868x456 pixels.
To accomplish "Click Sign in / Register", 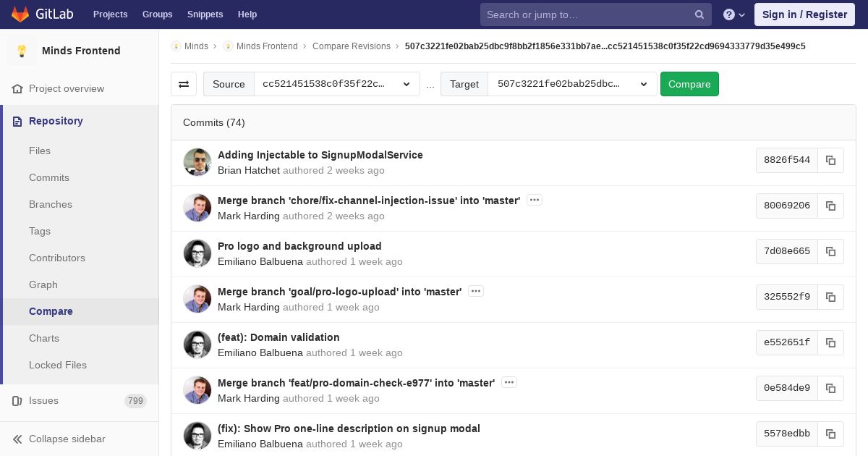I will [804, 14].
